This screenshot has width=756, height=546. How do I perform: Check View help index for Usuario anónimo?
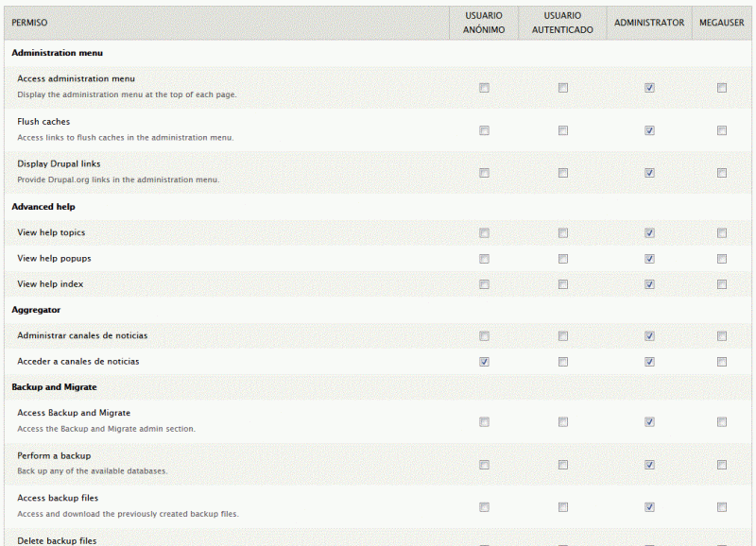click(x=484, y=283)
